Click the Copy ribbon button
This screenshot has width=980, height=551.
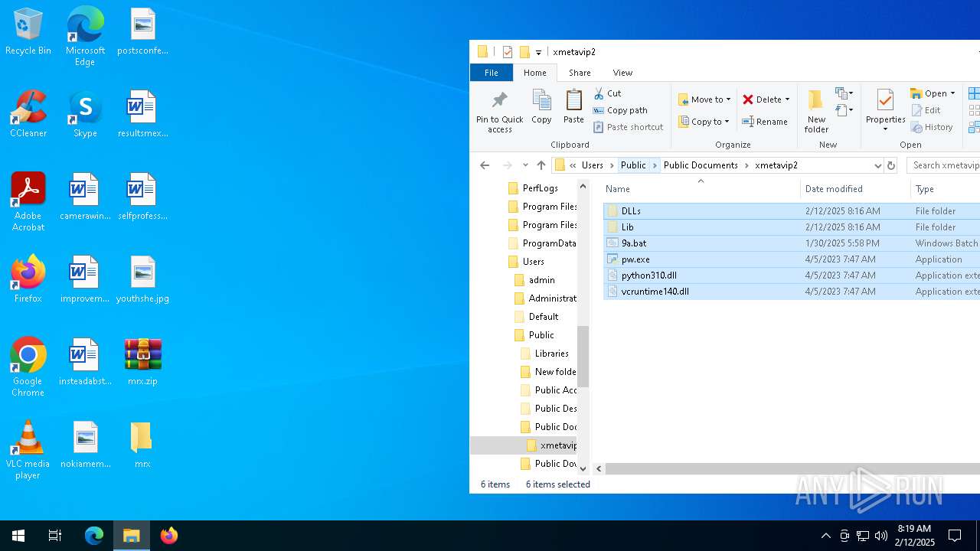point(541,106)
